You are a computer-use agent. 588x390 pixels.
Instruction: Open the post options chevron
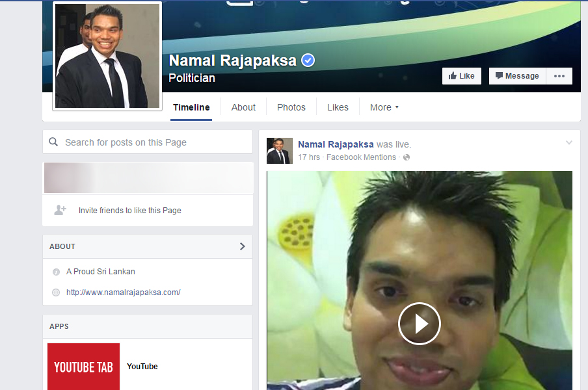(569, 143)
